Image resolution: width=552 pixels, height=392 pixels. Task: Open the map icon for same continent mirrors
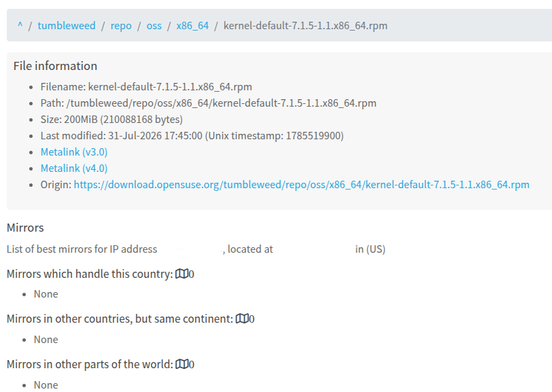[242, 319]
